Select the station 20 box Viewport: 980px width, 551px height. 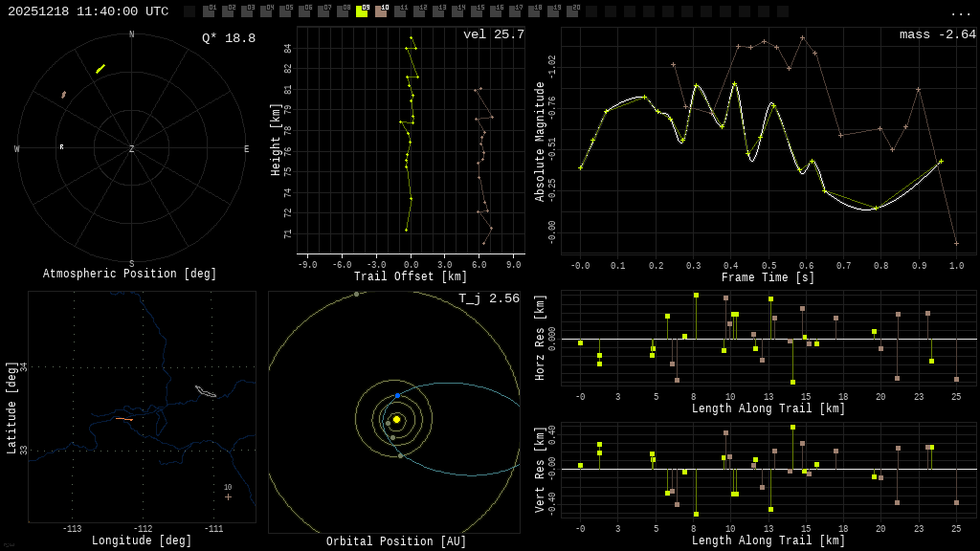[x=572, y=11]
